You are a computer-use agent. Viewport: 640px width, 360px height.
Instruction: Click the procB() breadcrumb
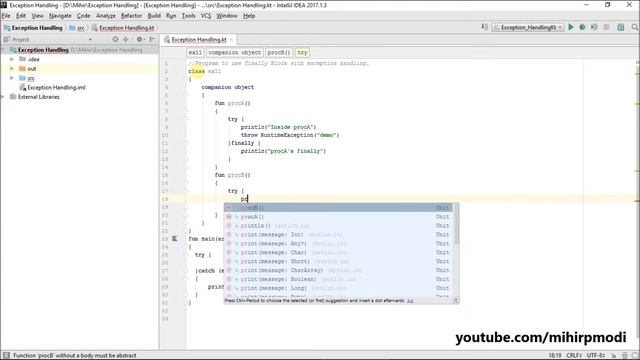pyautogui.click(x=279, y=53)
